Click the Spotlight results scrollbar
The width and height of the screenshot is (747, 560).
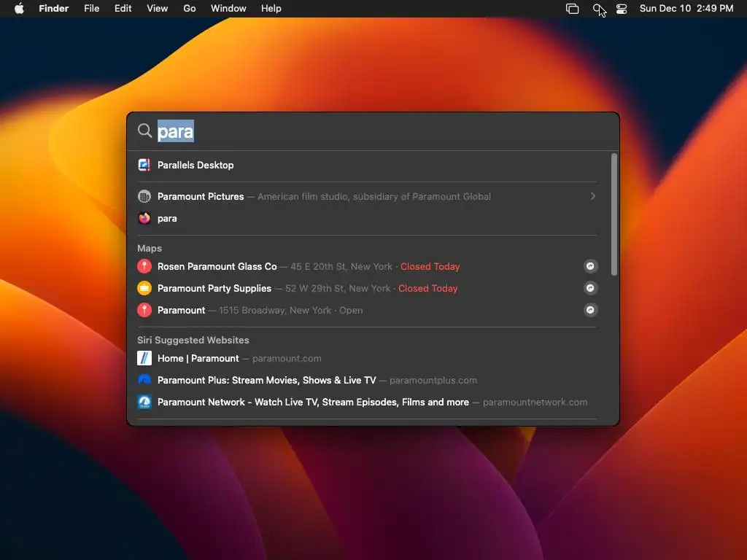[x=614, y=214]
